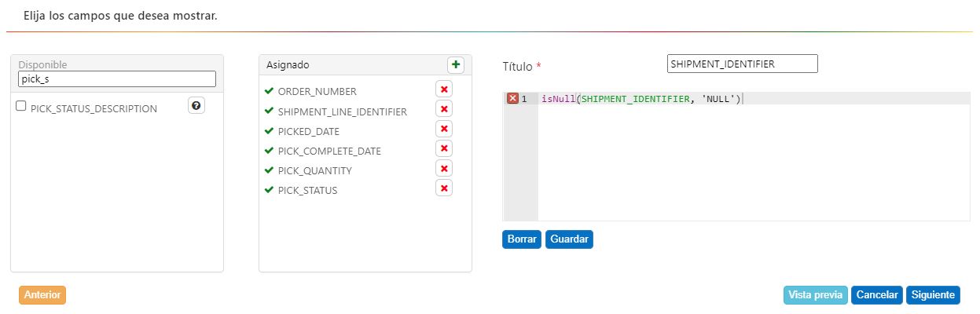Screen dimensions: 980x314
Task: Go back with the Anterior button
Action: (42, 295)
